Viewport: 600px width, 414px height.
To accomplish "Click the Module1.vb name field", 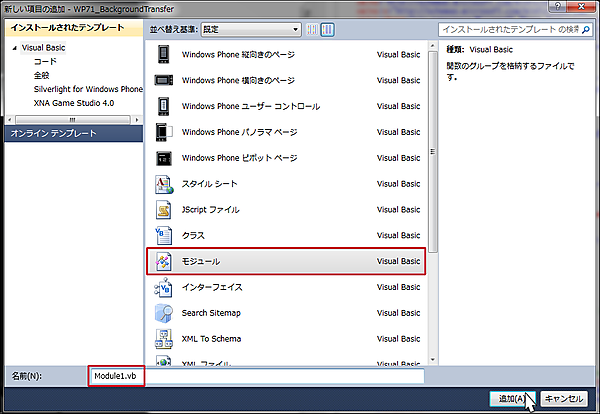I will coord(256,376).
